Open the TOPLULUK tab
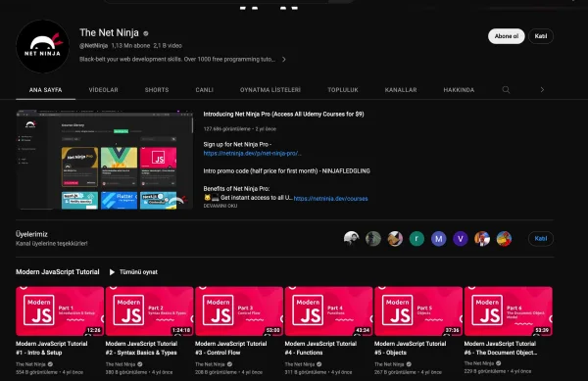 click(x=343, y=90)
